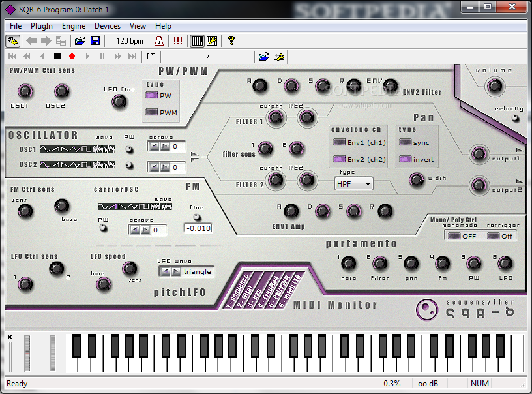Viewport: 532px width, 394px height.
Task: Click the OSC1 waveform selector strip
Action: (x=78, y=149)
